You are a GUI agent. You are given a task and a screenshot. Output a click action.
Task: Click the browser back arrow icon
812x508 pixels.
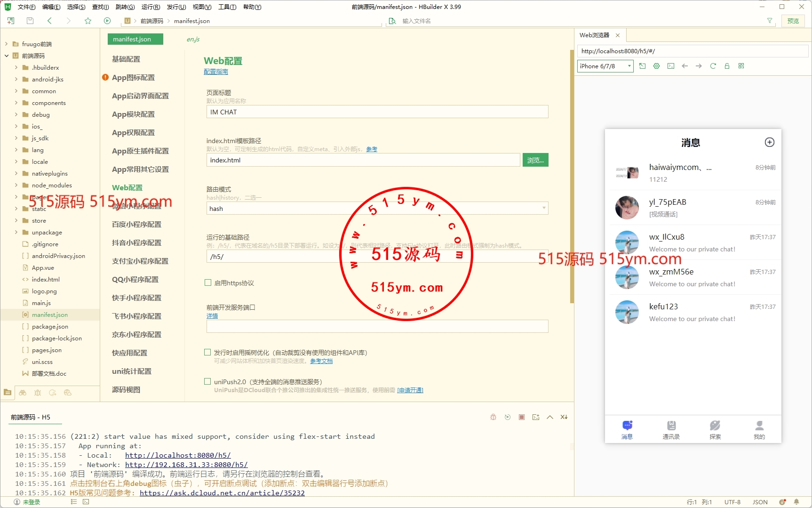coord(685,66)
